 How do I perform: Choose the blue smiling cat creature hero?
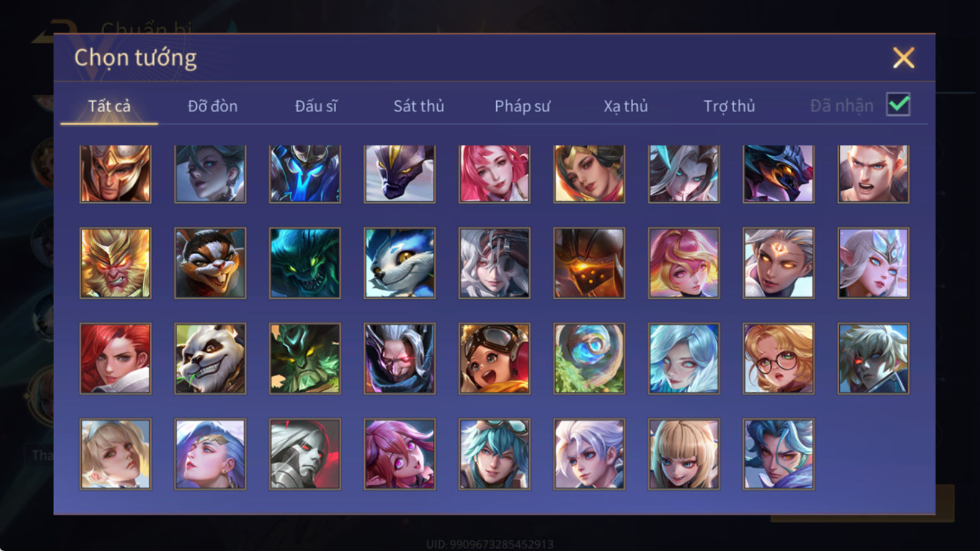click(399, 263)
